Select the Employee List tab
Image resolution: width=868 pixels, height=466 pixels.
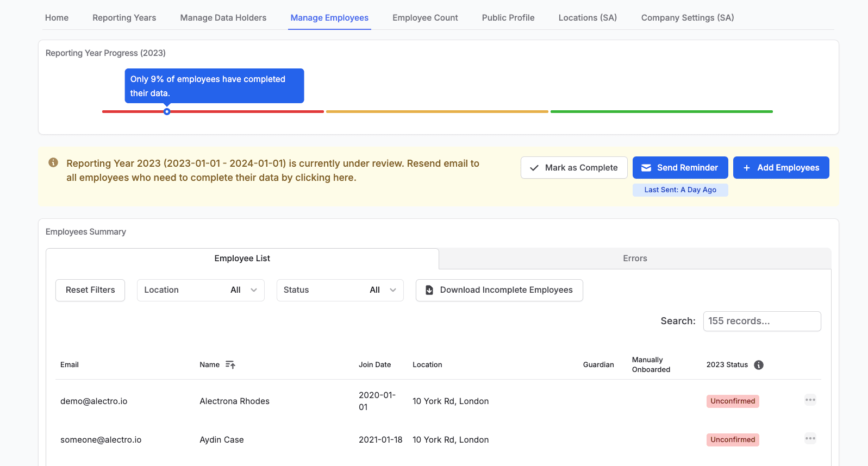[x=242, y=259]
